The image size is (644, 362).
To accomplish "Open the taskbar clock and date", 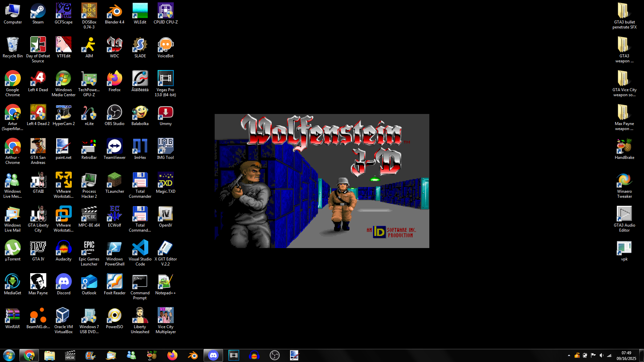I will pos(626,356).
